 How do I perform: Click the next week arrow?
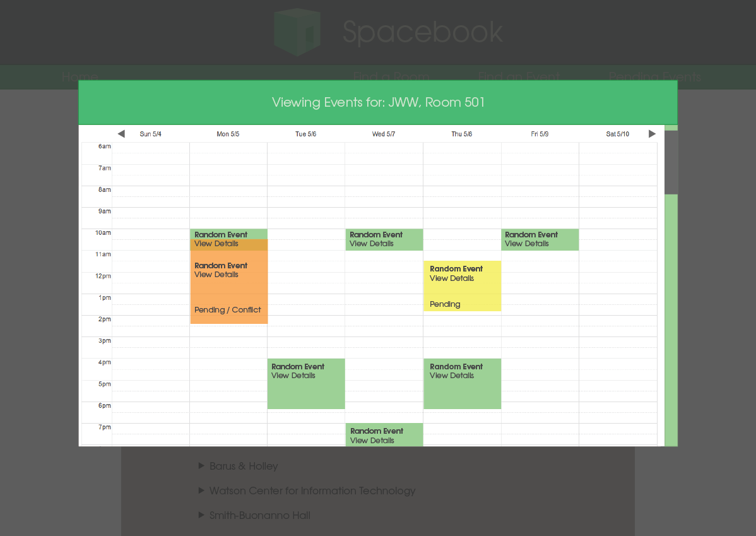[652, 134]
